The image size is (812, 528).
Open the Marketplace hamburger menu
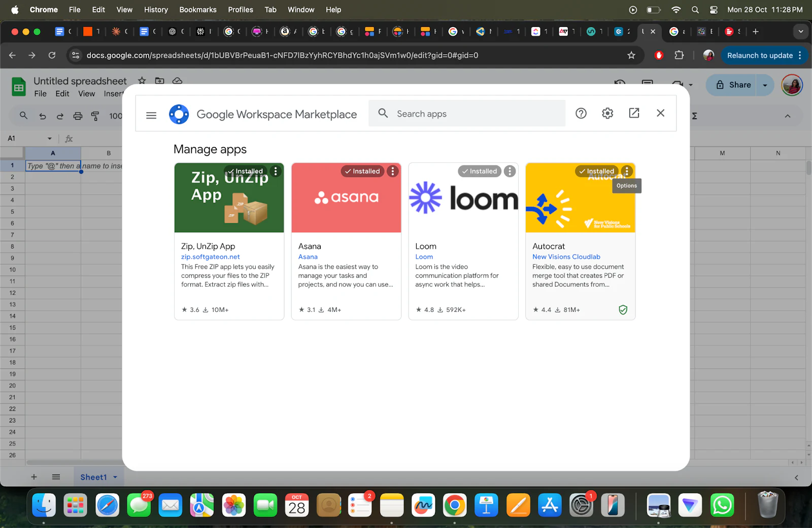tap(151, 115)
